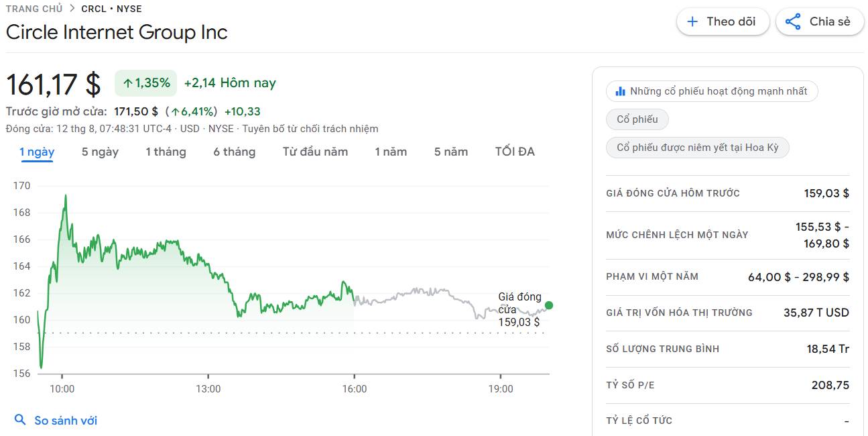Click the market cap value 35,87 T USD

[816, 313]
